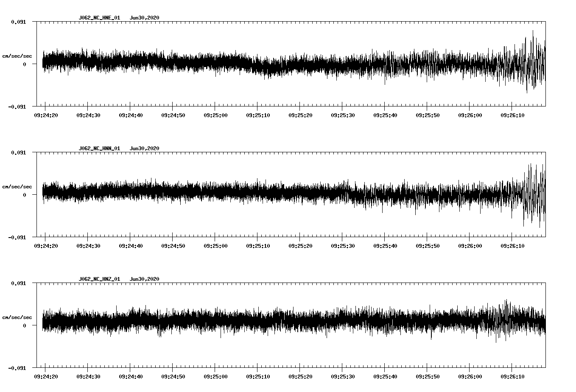Click the 09:24:30 time label under HNE plot
Image resolution: width=576 pixels, height=392 pixels.
(x=88, y=115)
